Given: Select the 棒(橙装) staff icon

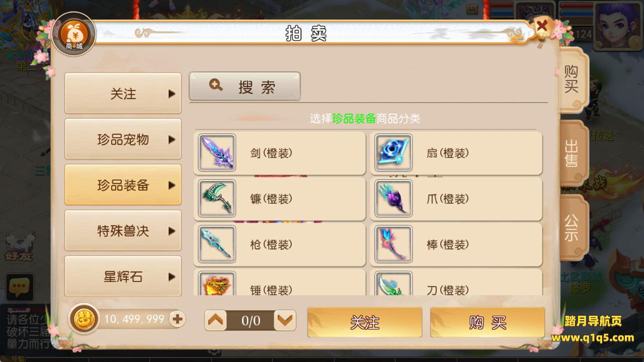Looking at the screenshot, I should coord(393,244).
